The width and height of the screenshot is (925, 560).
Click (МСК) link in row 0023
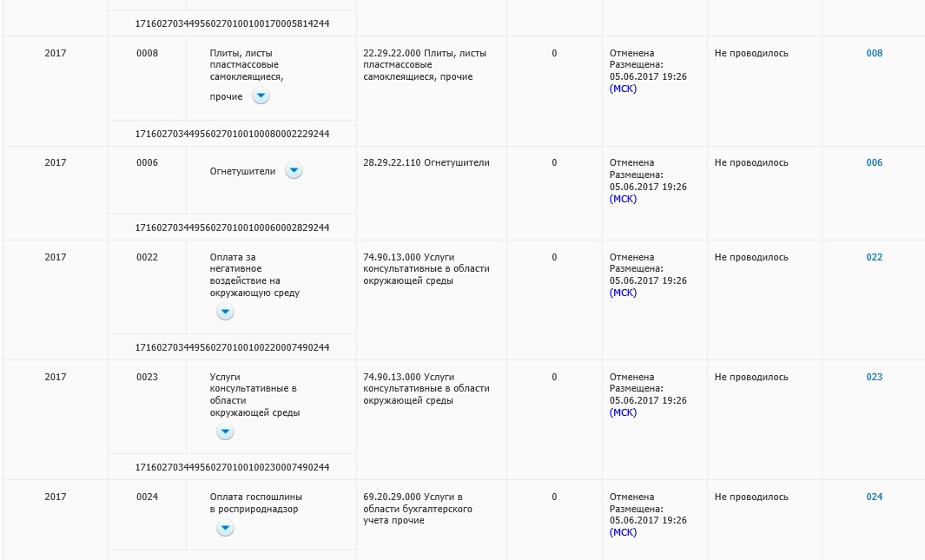coord(623,412)
